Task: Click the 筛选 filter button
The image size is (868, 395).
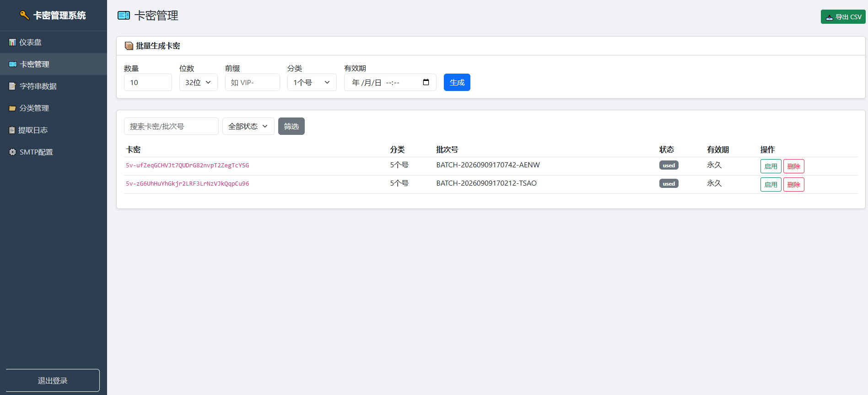Action: point(291,126)
